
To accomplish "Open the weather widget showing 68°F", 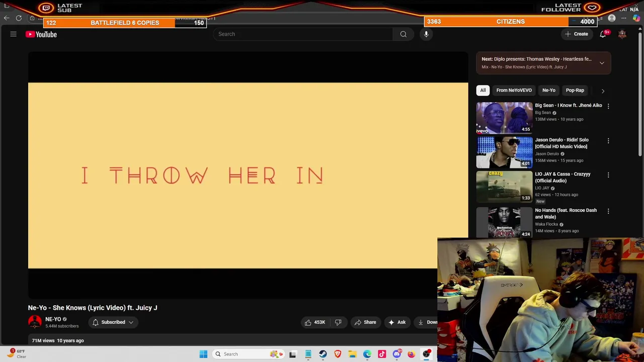I will click(17, 354).
